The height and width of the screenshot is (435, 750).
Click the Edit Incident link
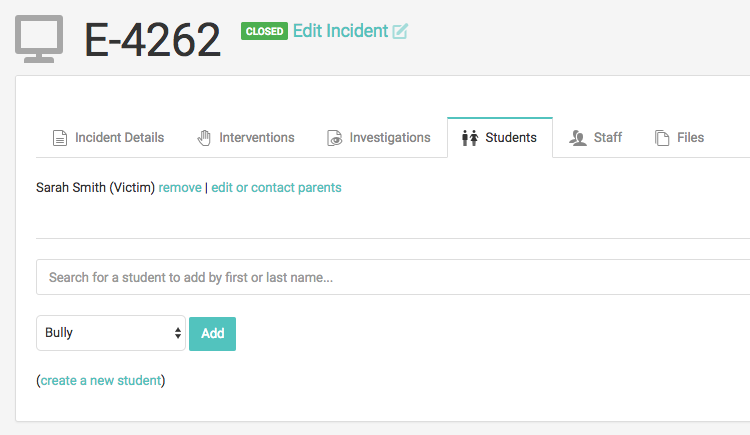[x=341, y=31]
